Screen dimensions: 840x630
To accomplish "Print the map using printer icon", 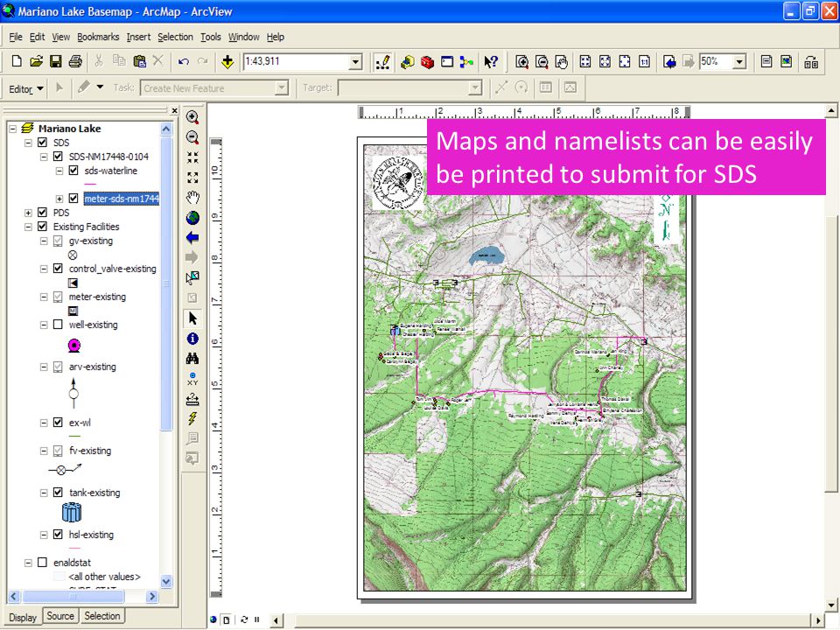I will pos(75,61).
